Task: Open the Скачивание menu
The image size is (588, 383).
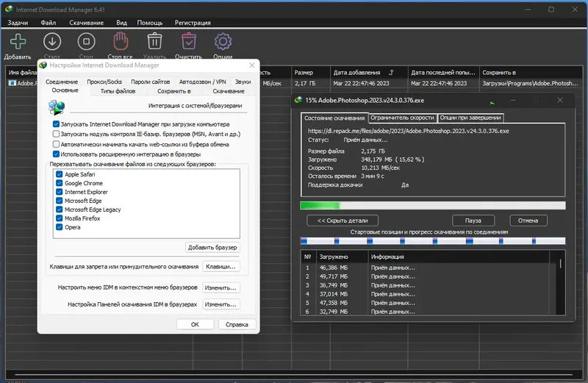Action: pos(85,23)
